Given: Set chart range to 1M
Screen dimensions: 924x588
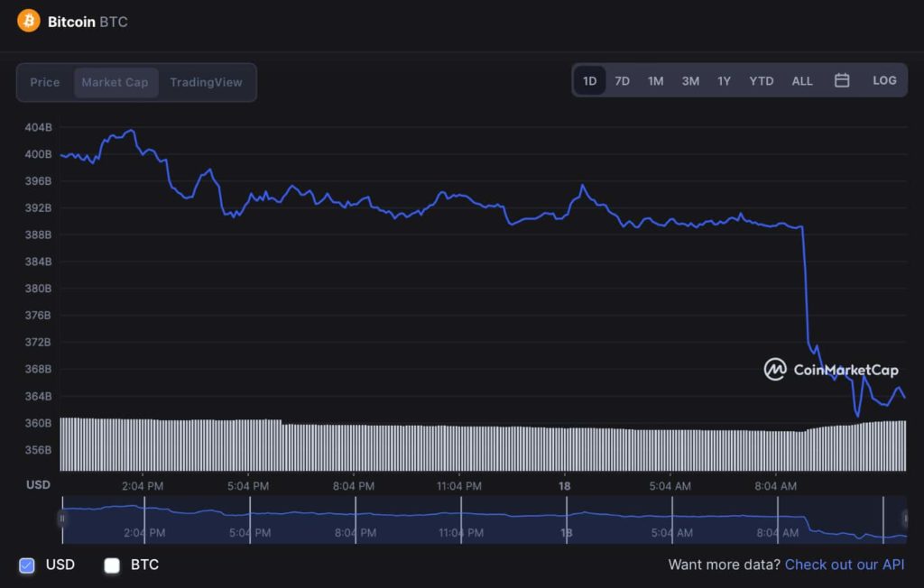Looking at the screenshot, I should coord(655,81).
